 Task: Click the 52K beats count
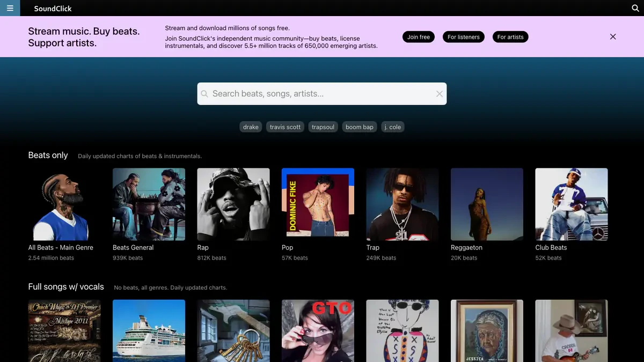(548, 258)
